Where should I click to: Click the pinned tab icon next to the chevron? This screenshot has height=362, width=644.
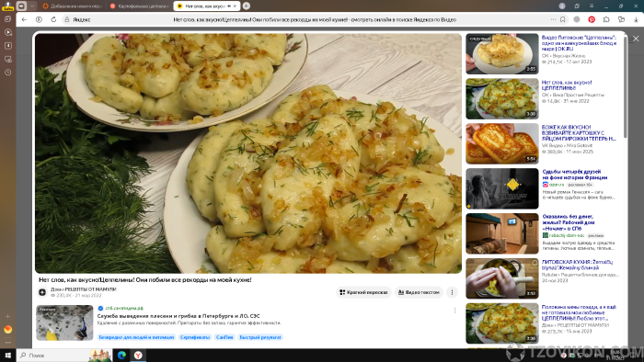(x=21, y=6)
